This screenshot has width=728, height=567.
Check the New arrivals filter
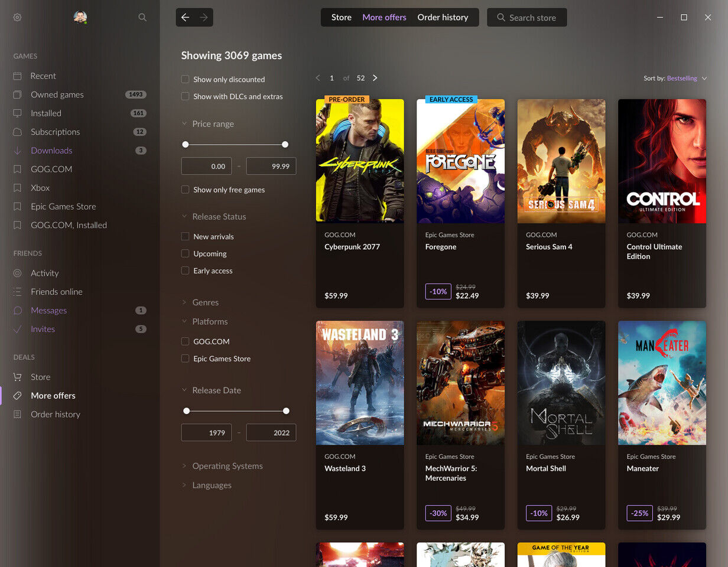pyautogui.click(x=186, y=236)
